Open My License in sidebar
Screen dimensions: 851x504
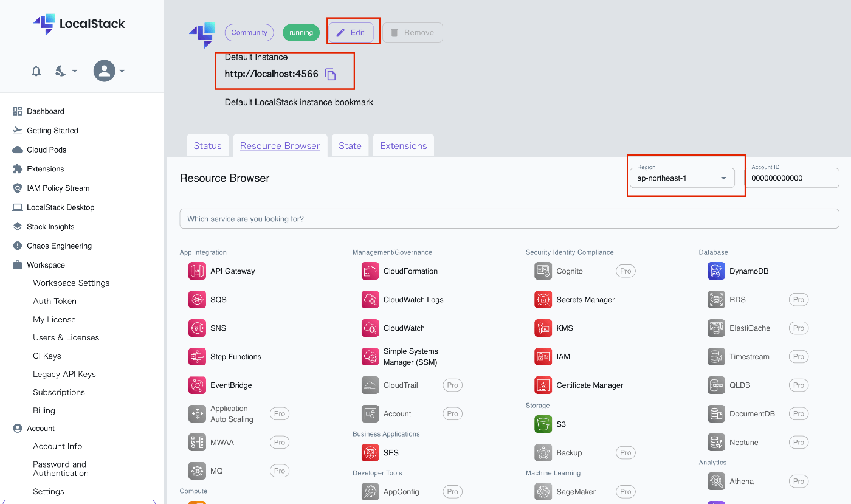coord(55,320)
